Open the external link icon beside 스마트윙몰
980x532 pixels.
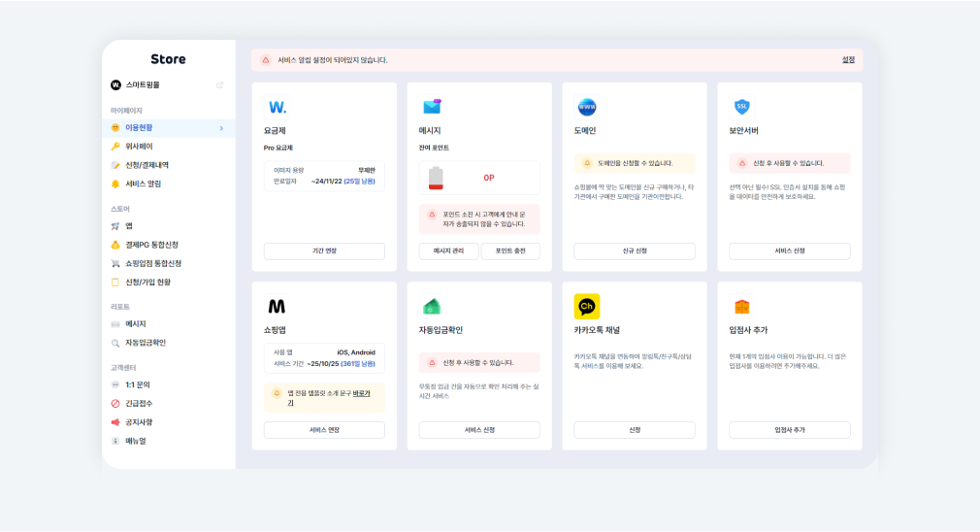pyautogui.click(x=219, y=85)
